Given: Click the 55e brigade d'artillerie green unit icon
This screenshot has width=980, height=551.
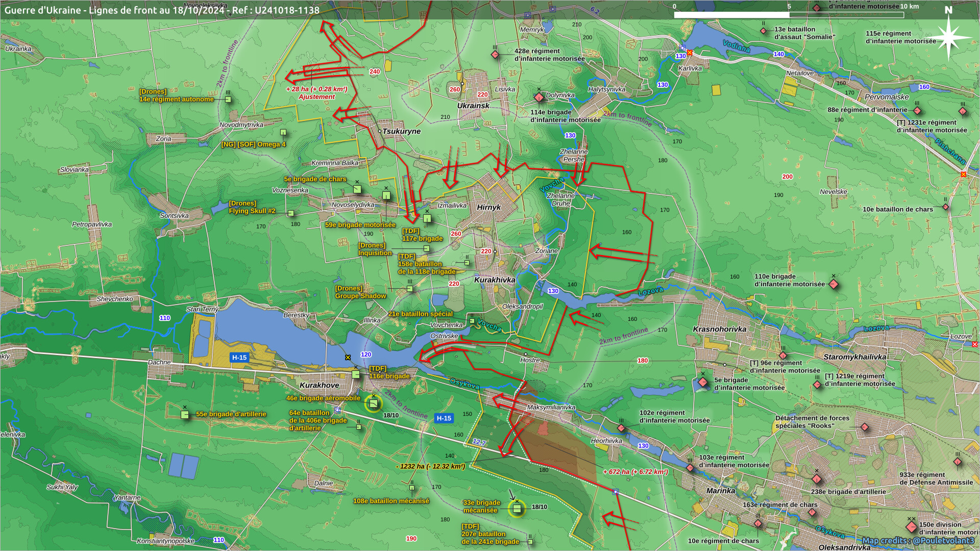Looking at the screenshot, I should pyautogui.click(x=185, y=415).
